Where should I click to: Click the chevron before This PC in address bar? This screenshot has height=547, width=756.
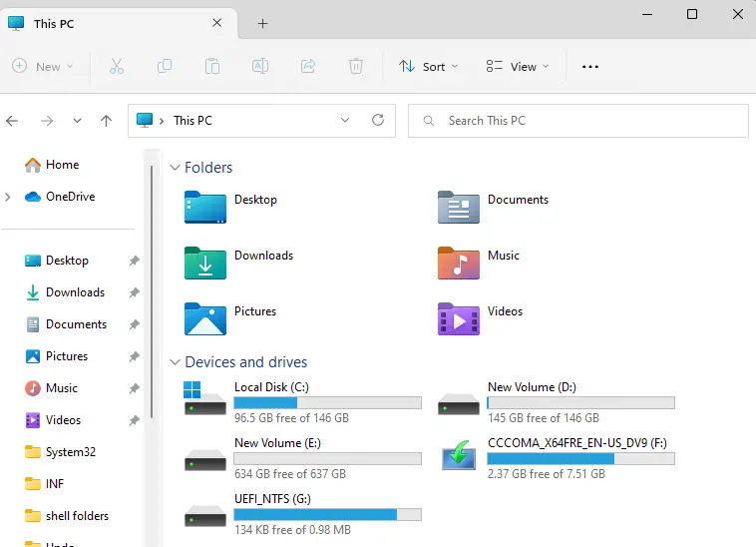(162, 121)
